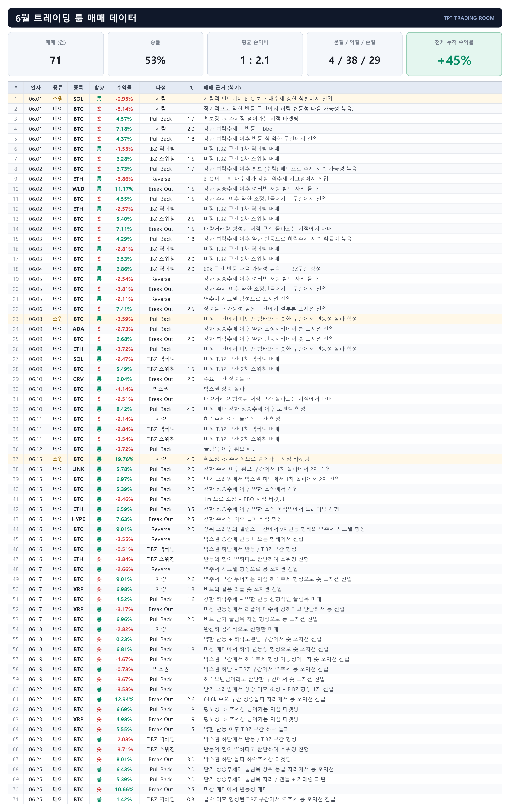Click the R value 3.5 in row 42

click(x=191, y=509)
